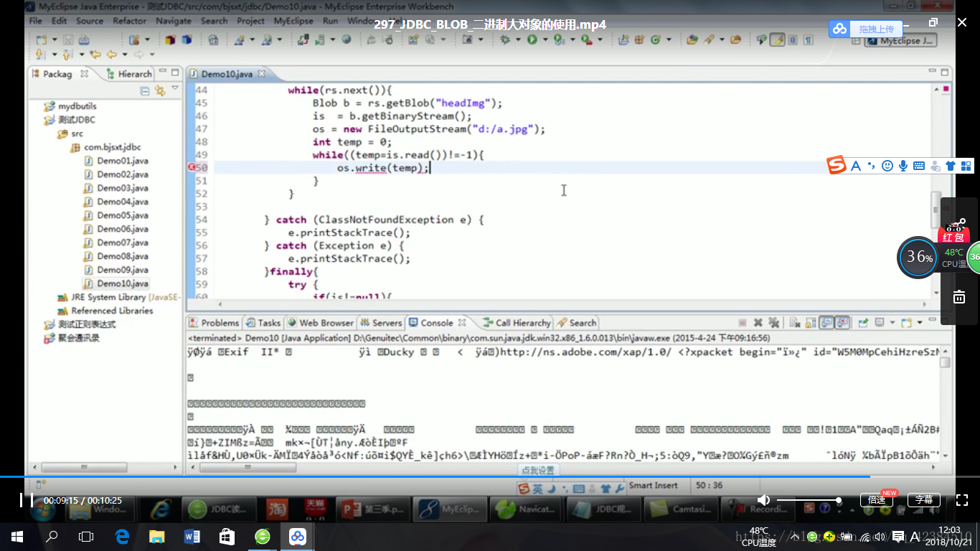980x551 pixels.
Task: Click the Clear Console icon
Action: (795, 323)
